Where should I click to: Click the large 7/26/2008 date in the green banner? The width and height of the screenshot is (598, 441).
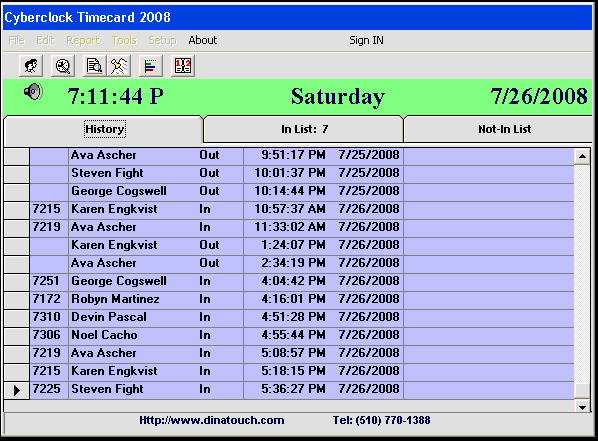point(539,96)
